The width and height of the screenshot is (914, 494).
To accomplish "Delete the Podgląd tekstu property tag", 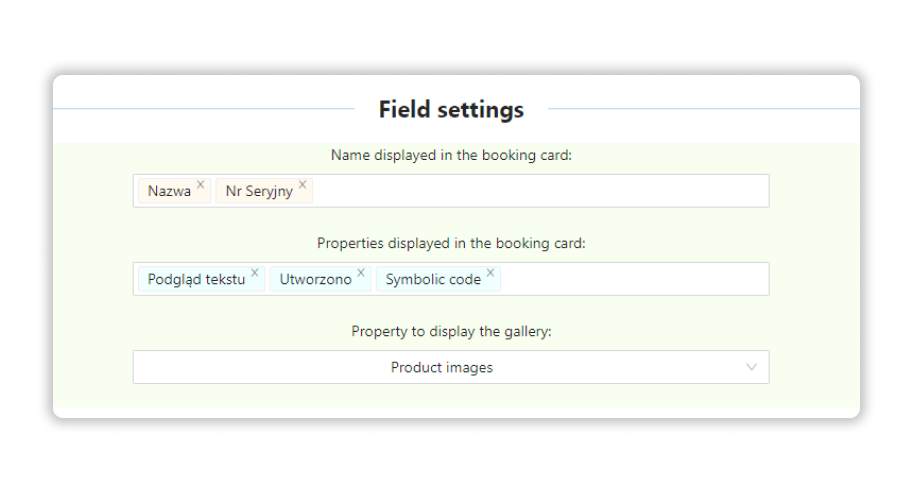I will coord(255,272).
